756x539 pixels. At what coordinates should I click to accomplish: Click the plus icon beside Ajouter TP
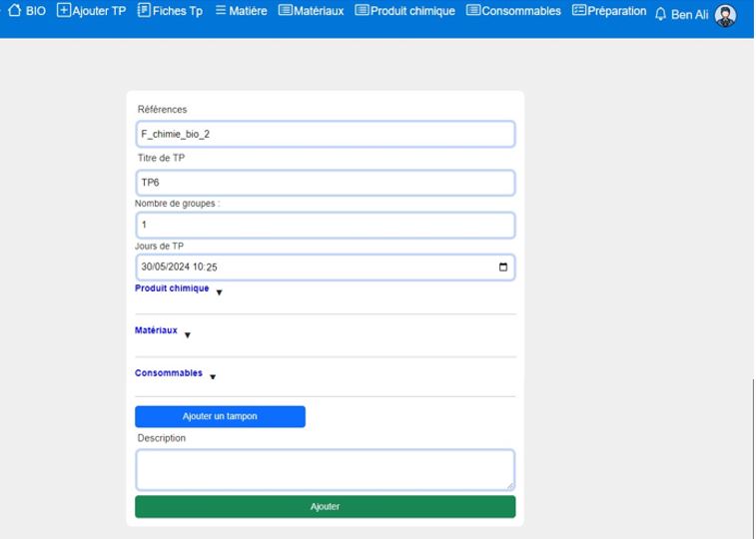(64, 11)
